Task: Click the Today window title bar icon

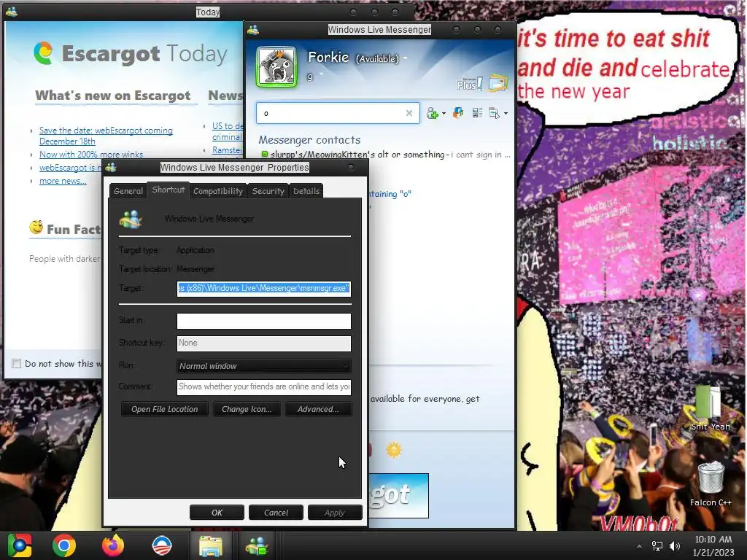Action: click(12, 12)
